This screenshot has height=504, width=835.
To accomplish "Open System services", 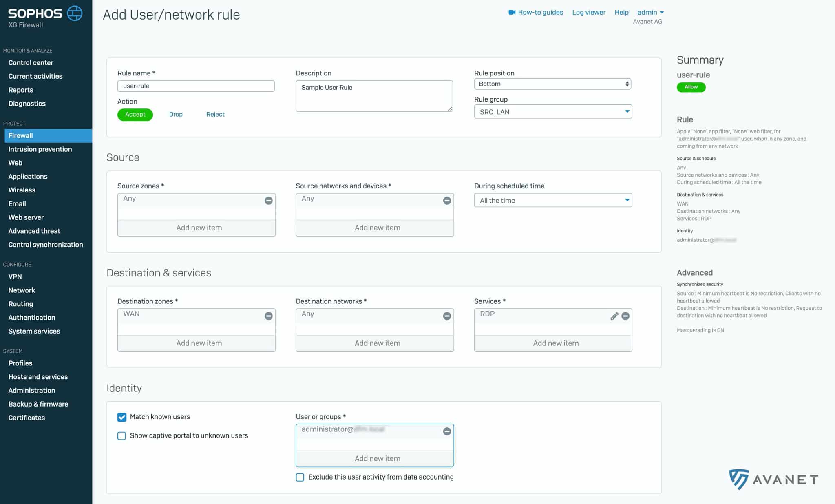I will [34, 332].
